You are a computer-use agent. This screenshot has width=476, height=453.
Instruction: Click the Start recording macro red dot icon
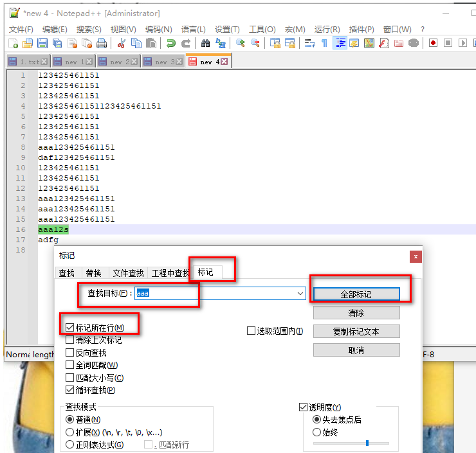[433, 43]
